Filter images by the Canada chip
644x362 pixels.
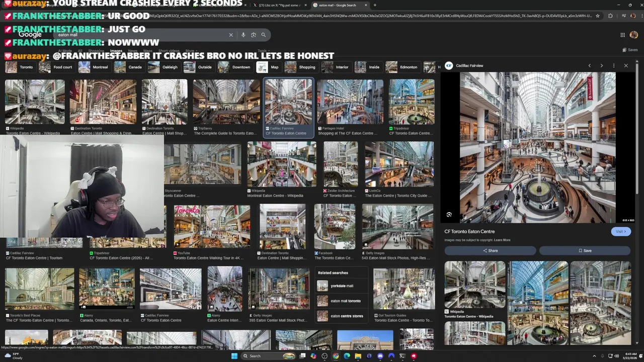[x=128, y=67]
